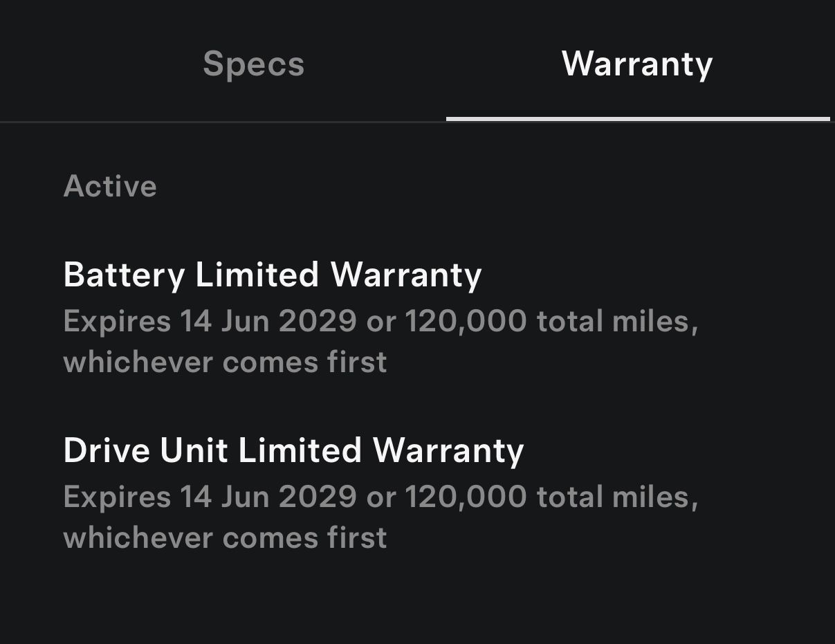Click 'whichever comes first' under Drive Unit warranty
The width and height of the screenshot is (835, 644).
point(225,537)
